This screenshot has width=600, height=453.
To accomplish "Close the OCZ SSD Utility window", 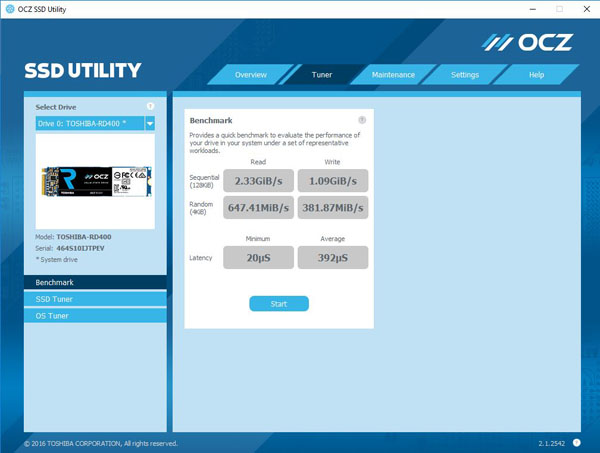I will [587, 9].
